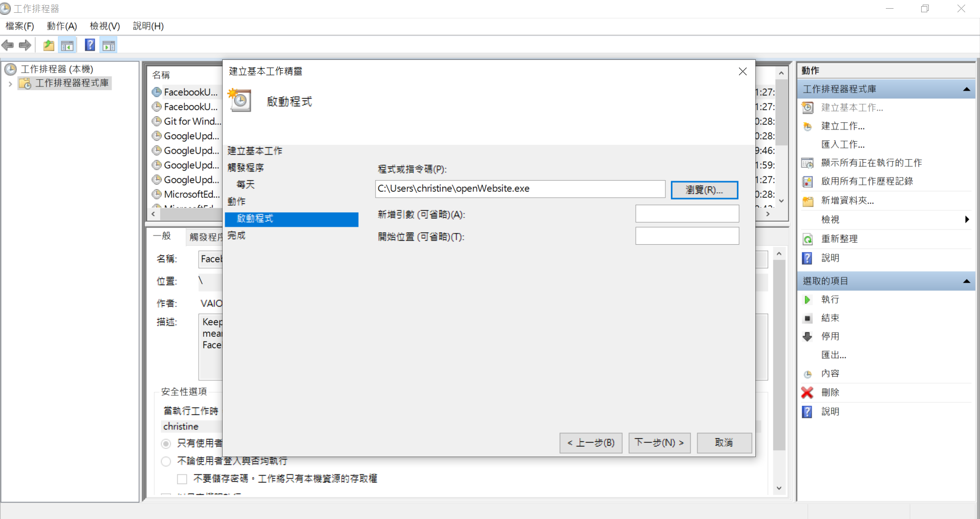Click the up-one-level folder toolbar icon
The height and width of the screenshot is (519, 980).
[x=49, y=46]
